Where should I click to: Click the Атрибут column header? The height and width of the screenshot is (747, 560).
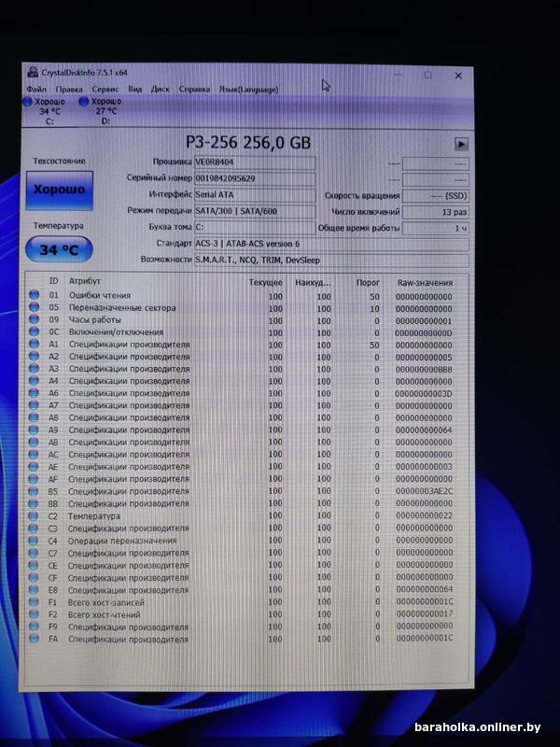tap(84, 281)
